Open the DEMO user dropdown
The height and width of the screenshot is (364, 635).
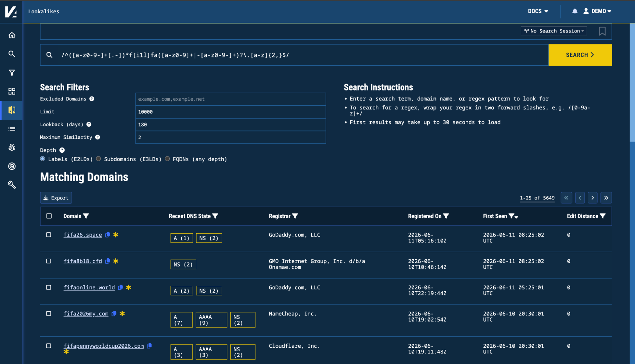(x=598, y=11)
